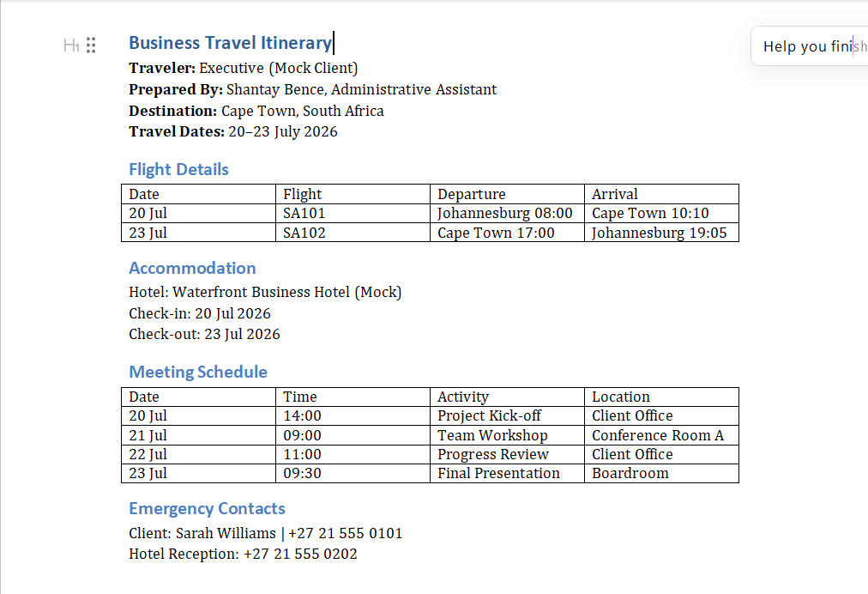868x594 pixels.
Task: Select the Project Kick-off activity cell
Action: 507,415
